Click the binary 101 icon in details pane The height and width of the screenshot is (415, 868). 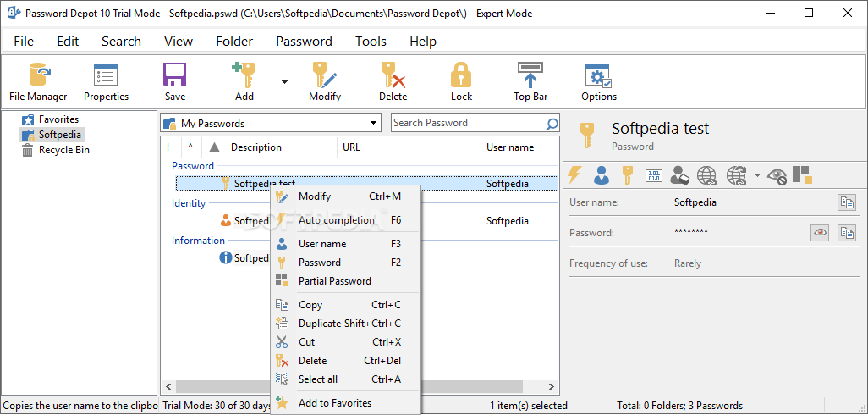(x=654, y=175)
